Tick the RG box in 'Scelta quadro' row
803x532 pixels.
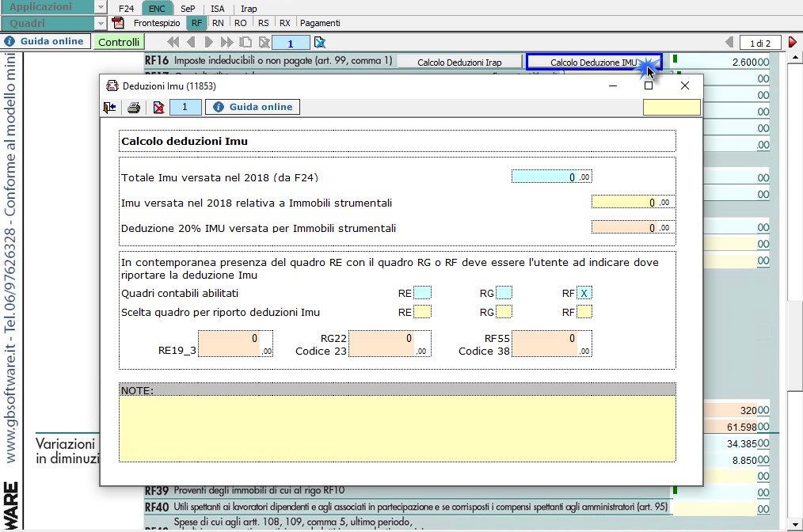tap(504, 312)
